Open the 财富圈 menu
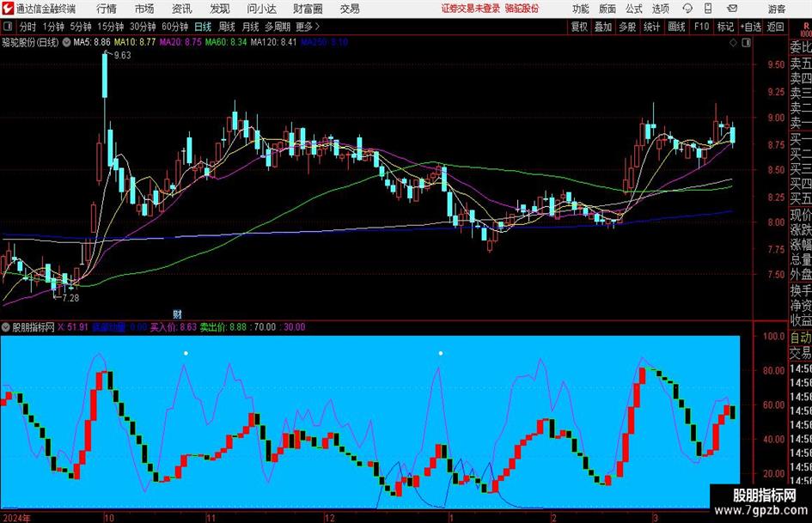 pos(308,9)
